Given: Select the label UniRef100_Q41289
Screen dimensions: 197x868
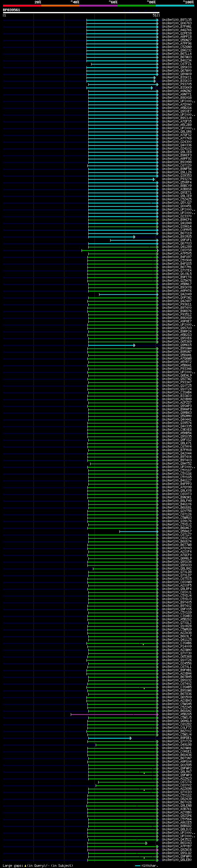Looking at the screenshot, I should click(x=177, y=247).
